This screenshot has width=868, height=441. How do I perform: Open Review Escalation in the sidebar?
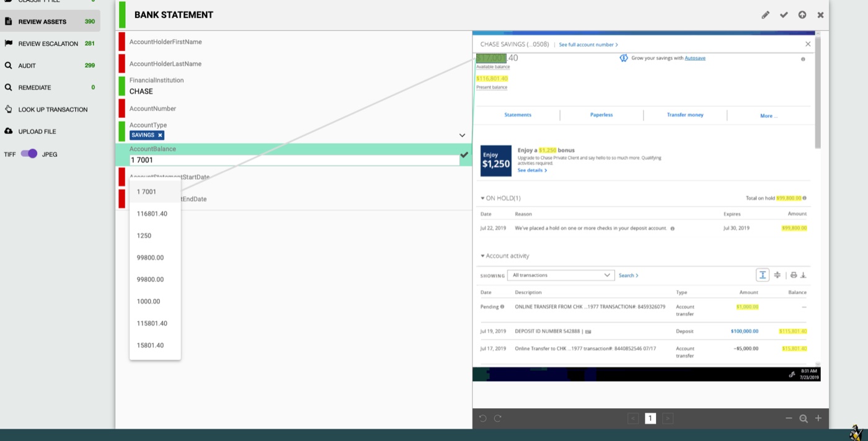click(x=50, y=43)
